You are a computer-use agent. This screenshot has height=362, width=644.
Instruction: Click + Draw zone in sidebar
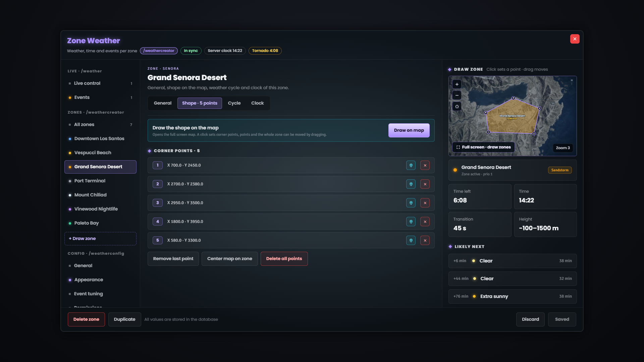click(x=100, y=239)
